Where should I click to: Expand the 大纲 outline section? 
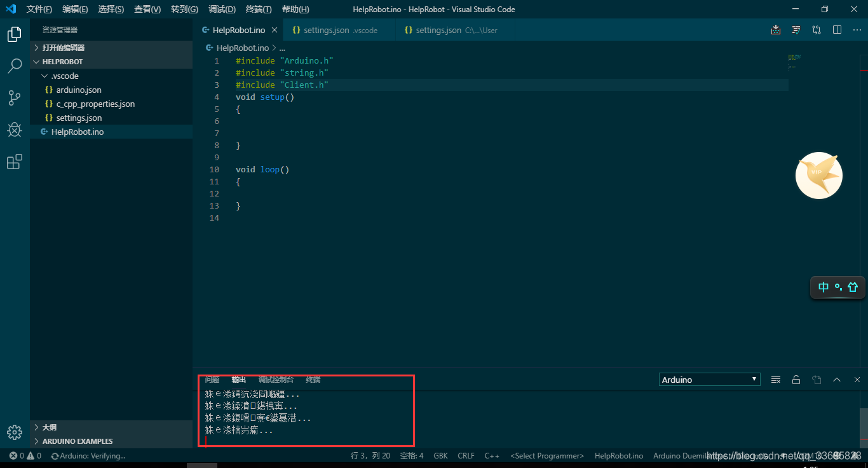[x=111, y=427]
